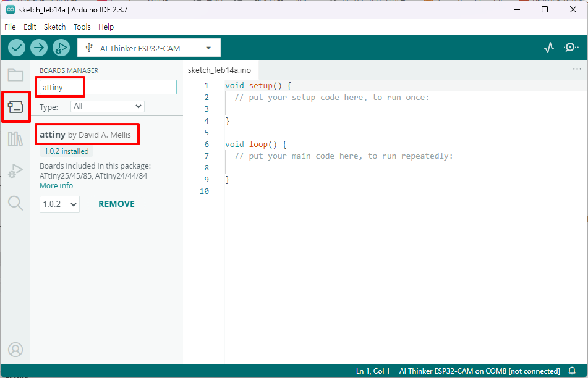Click the attiny by David A. Mellis title
The height and width of the screenshot is (378, 588).
[85, 135]
